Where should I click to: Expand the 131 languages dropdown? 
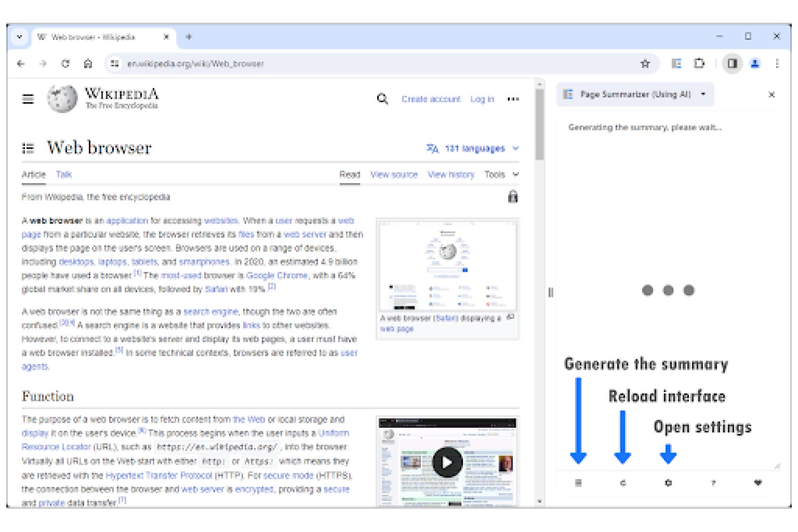[x=472, y=148]
